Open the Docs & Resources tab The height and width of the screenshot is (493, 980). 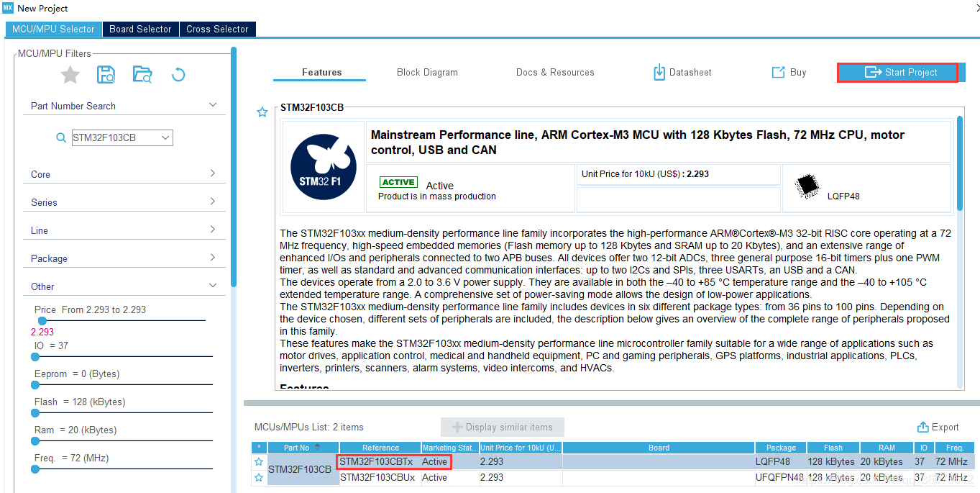(x=555, y=72)
